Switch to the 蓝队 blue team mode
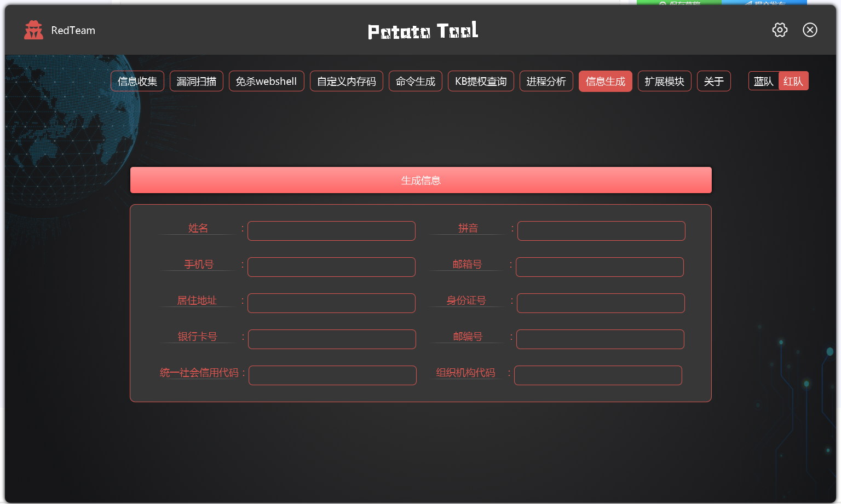This screenshot has width=841, height=504. [x=763, y=82]
